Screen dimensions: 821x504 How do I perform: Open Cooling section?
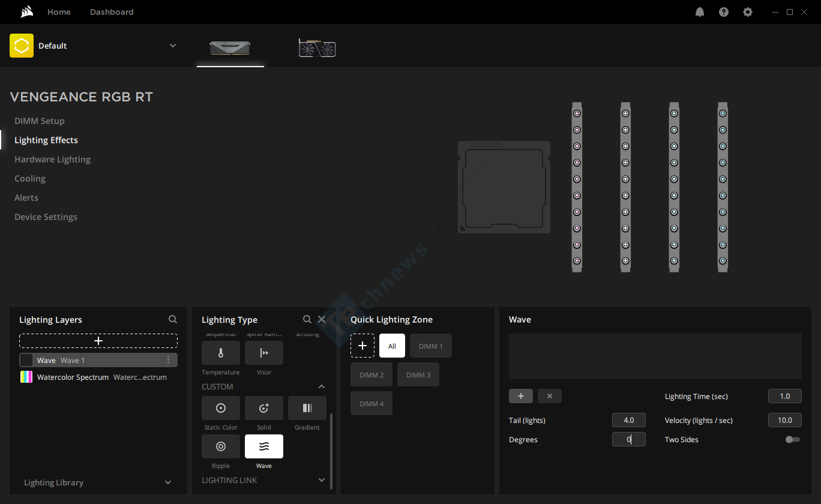(x=30, y=178)
